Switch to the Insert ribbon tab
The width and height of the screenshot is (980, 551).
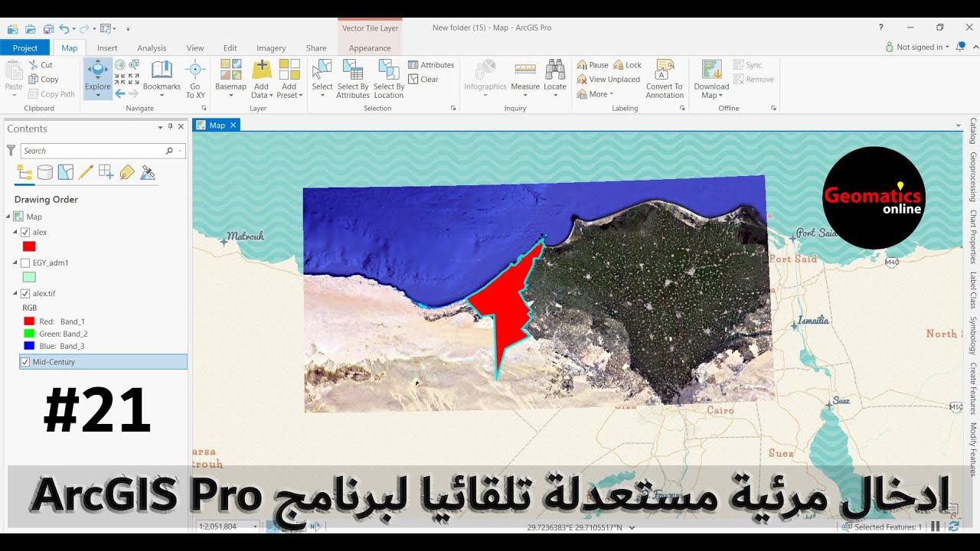point(107,47)
